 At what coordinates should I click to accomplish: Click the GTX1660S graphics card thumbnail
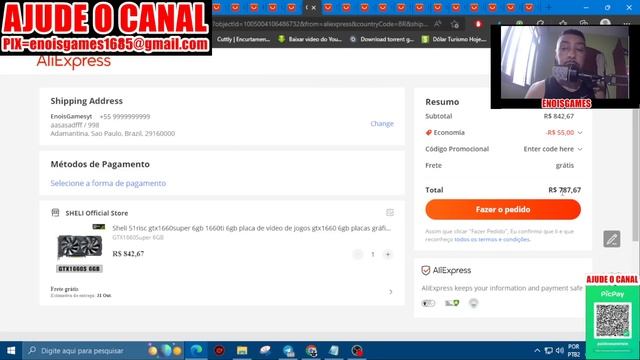(x=79, y=248)
